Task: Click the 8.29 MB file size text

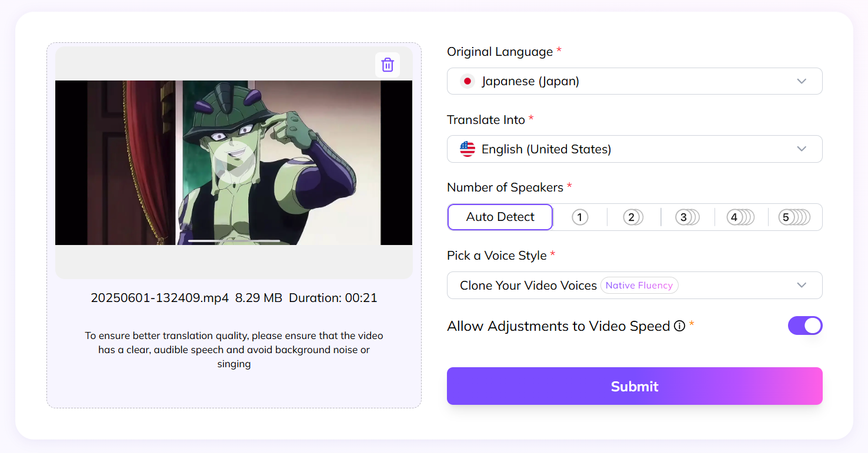Action: [x=259, y=298]
